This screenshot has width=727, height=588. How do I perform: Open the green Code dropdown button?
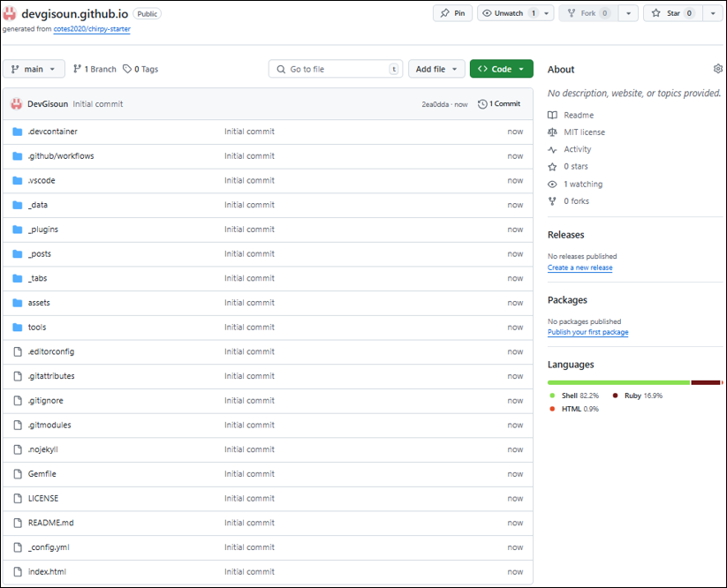501,69
